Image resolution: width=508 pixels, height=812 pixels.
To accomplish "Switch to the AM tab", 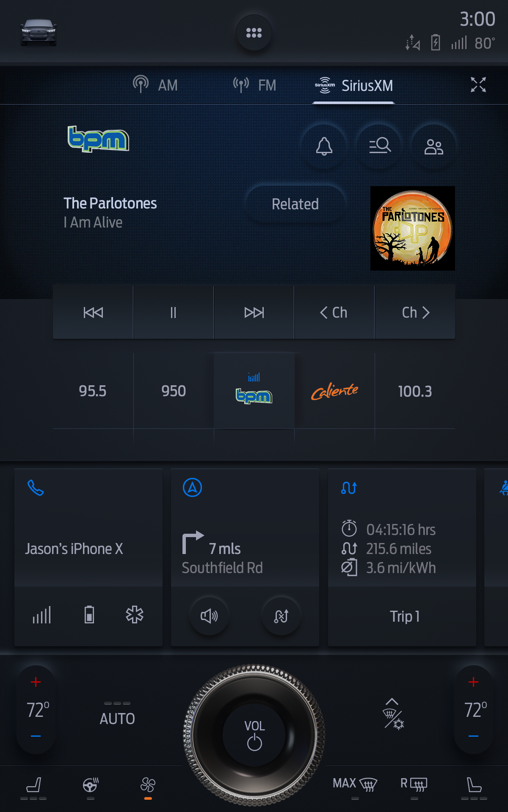I will pos(155,85).
